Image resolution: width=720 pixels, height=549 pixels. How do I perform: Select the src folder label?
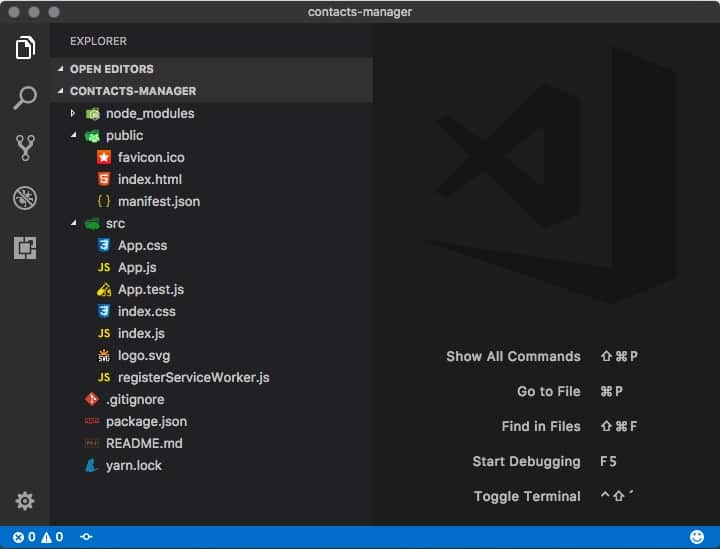(x=115, y=224)
